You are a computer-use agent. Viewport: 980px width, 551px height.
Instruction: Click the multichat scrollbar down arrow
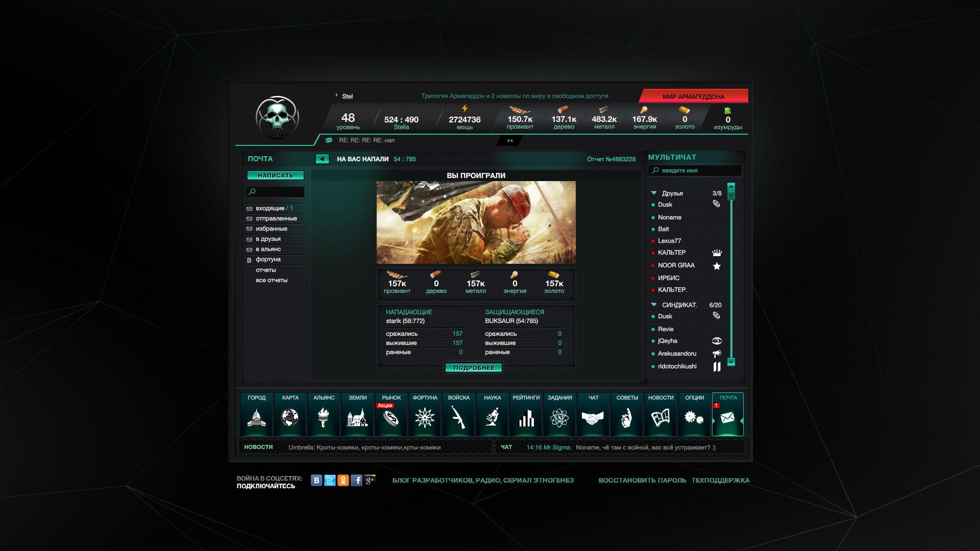[x=731, y=362]
